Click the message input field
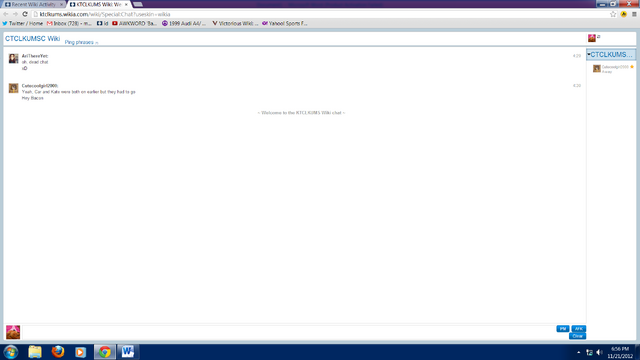640x360 pixels. (288, 332)
